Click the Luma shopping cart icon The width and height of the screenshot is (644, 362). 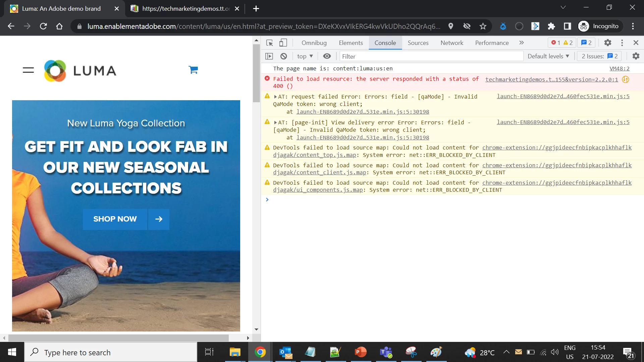pyautogui.click(x=193, y=70)
